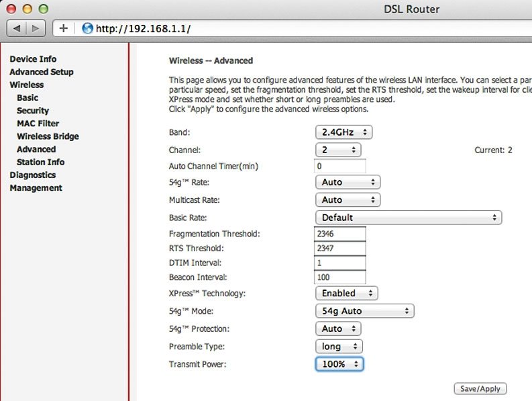Open the Multicast Rate dropdown
532x401 pixels.
pyautogui.click(x=348, y=199)
